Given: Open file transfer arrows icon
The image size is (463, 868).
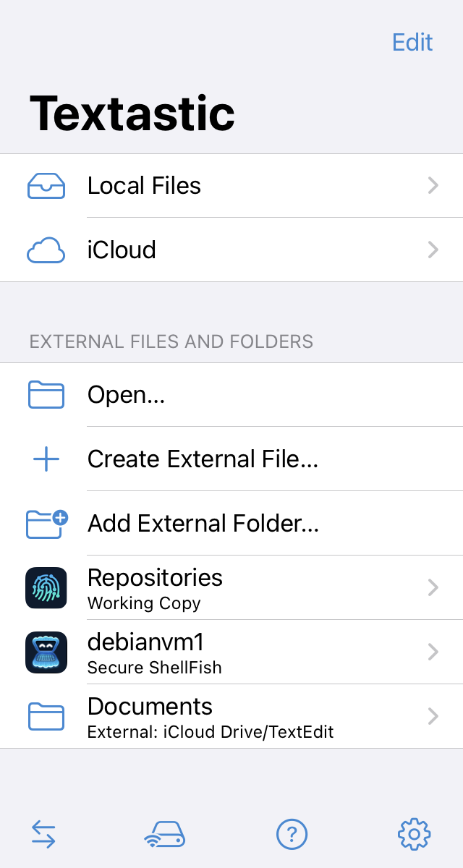Looking at the screenshot, I should point(44,835).
